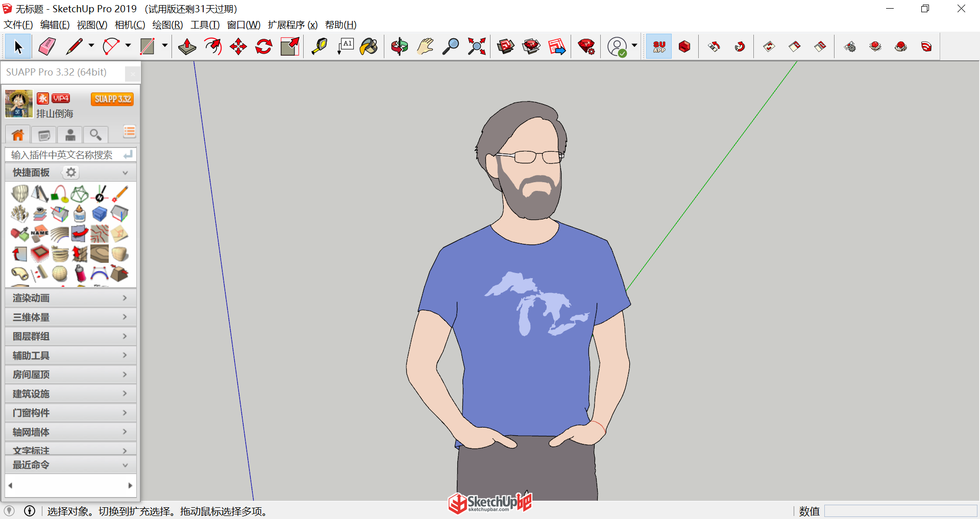Select the Line pencil tool
The image size is (980, 519).
click(74, 47)
